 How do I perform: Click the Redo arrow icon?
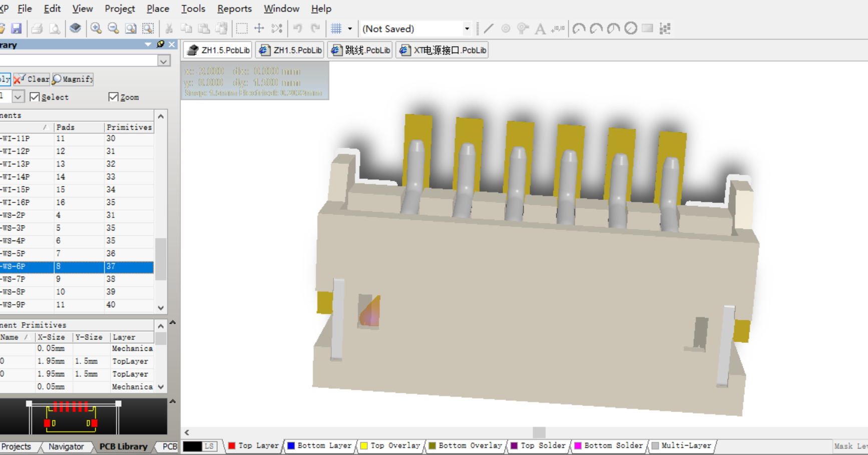(x=315, y=29)
